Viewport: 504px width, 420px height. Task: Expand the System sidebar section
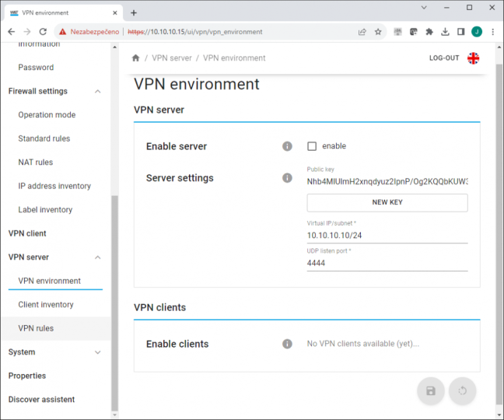98,352
